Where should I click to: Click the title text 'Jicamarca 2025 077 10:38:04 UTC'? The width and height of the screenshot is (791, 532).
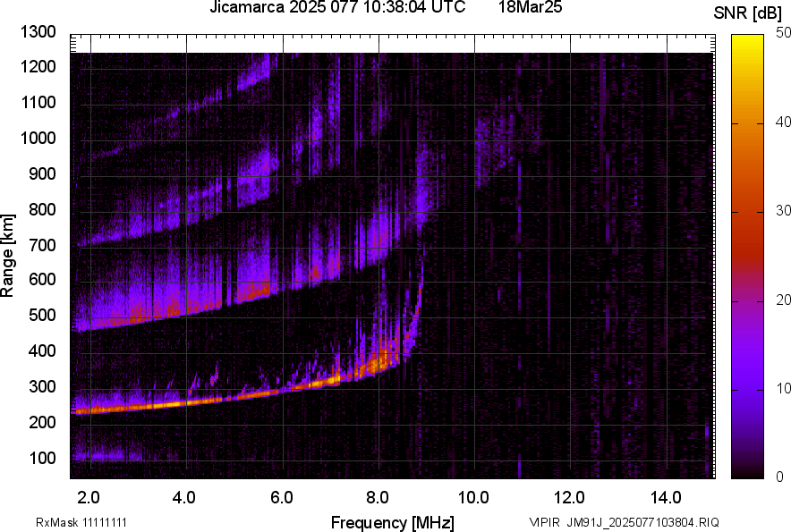click(337, 7)
